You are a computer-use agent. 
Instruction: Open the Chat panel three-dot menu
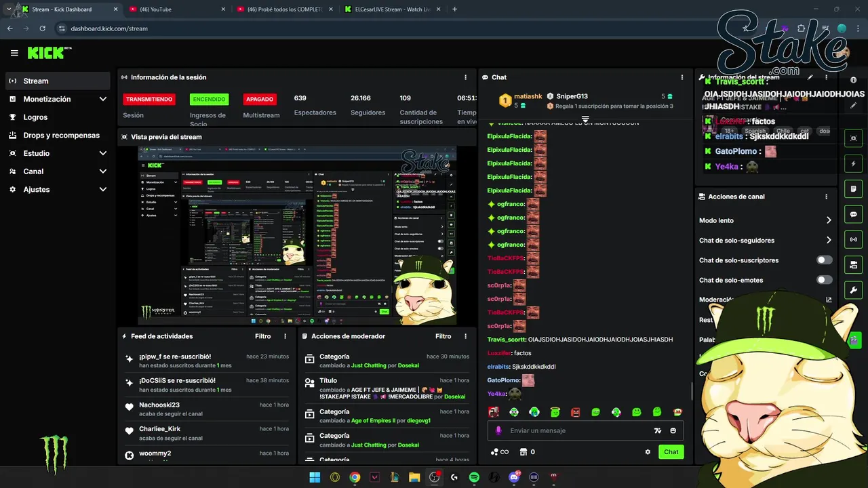[x=682, y=77]
